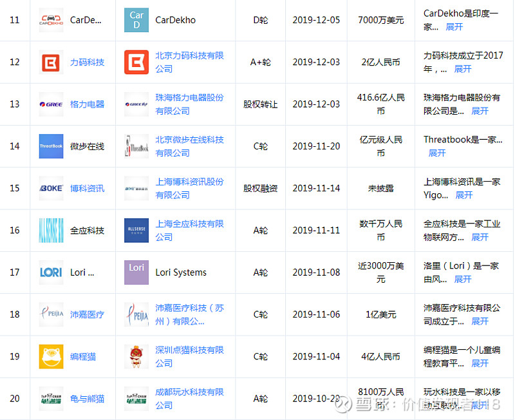Open the 编程猫 project link
Image resolution: width=515 pixels, height=420 pixels.
[83, 357]
